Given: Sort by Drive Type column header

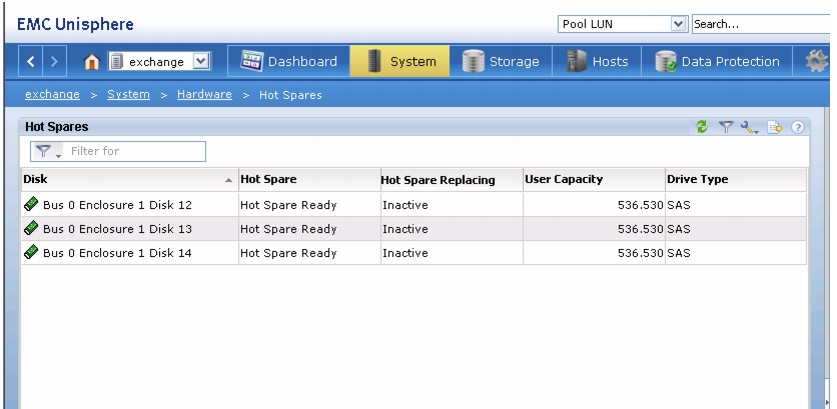Looking at the screenshot, I should [736, 180].
